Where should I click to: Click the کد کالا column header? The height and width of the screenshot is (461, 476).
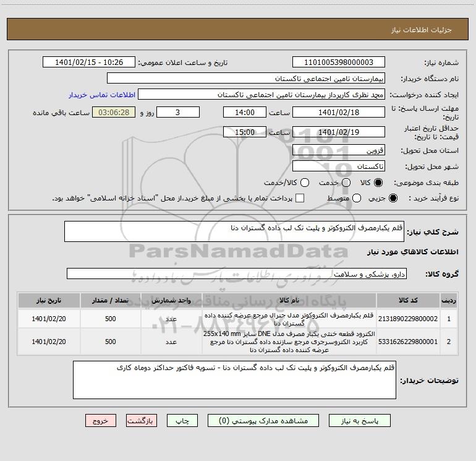point(408,300)
